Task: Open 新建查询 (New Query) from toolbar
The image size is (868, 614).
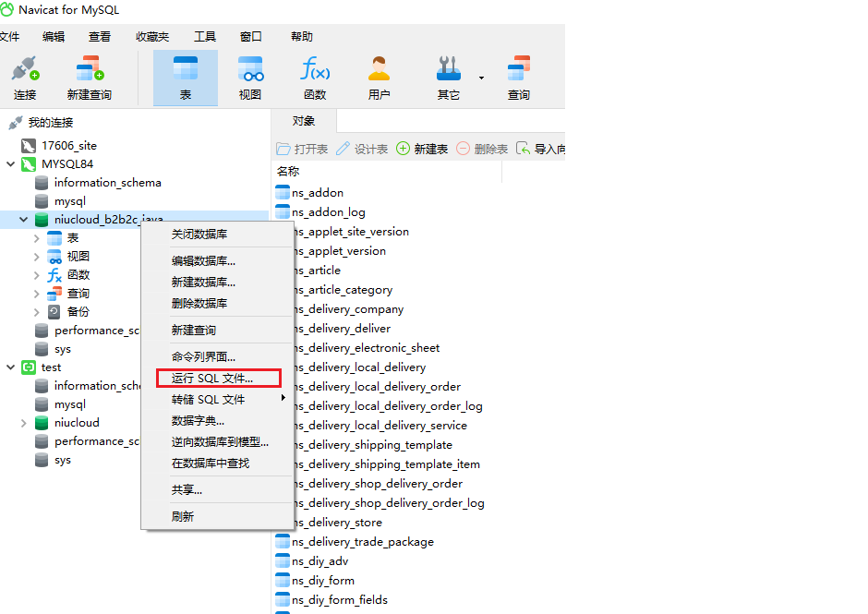Action: [x=90, y=78]
